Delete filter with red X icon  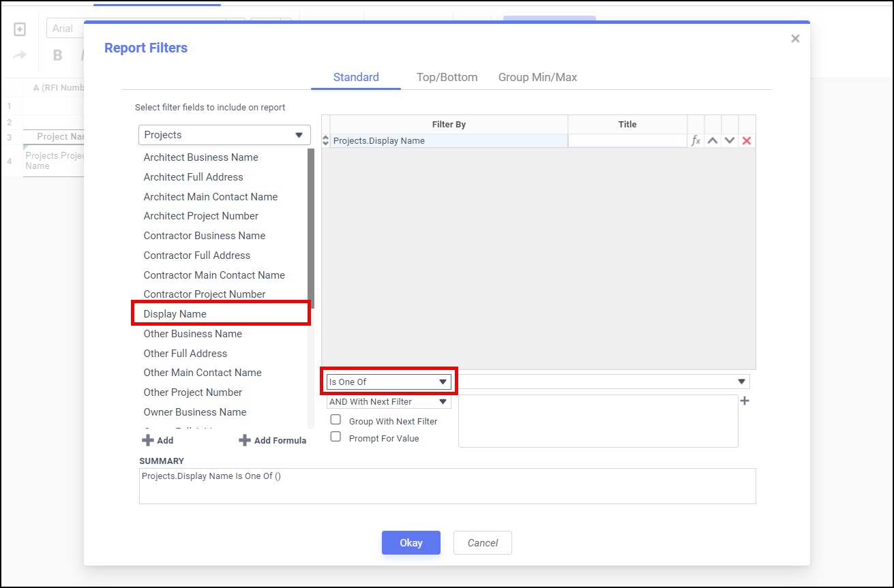(x=747, y=141)
